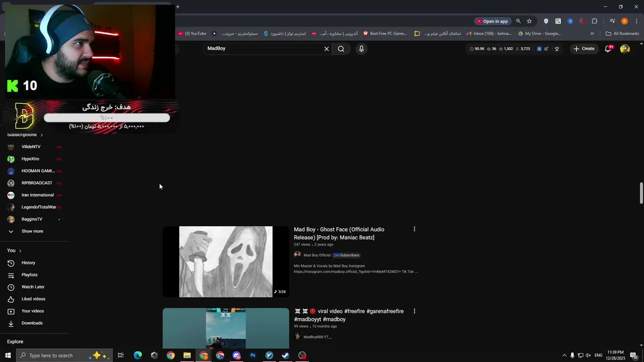The height and width of the screenshot is (362, 644).
Task: Click the YouTube search magnifier button
Action: [341, 49]
